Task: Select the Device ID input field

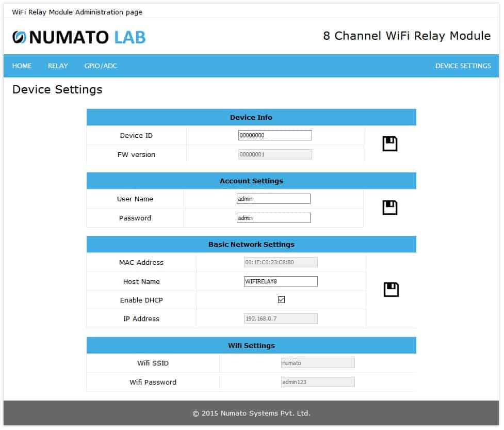Action: click(x=275, y=135)
